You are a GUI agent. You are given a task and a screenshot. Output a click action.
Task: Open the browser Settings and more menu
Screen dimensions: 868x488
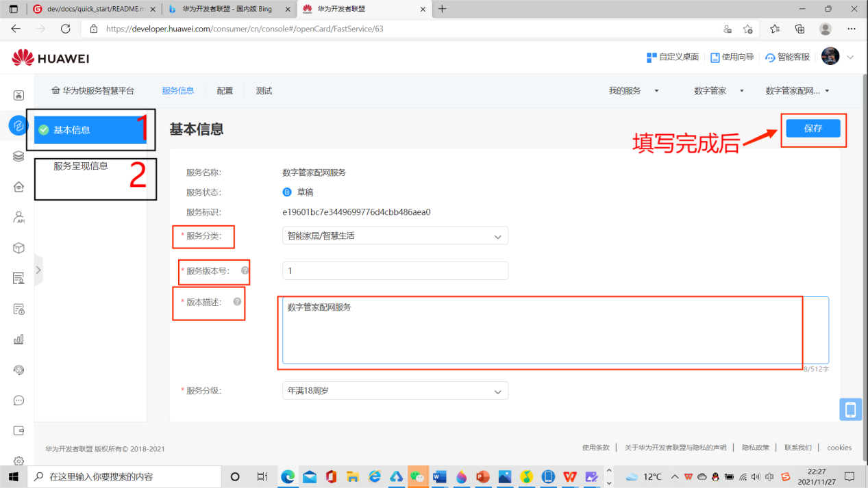(852, 29)
